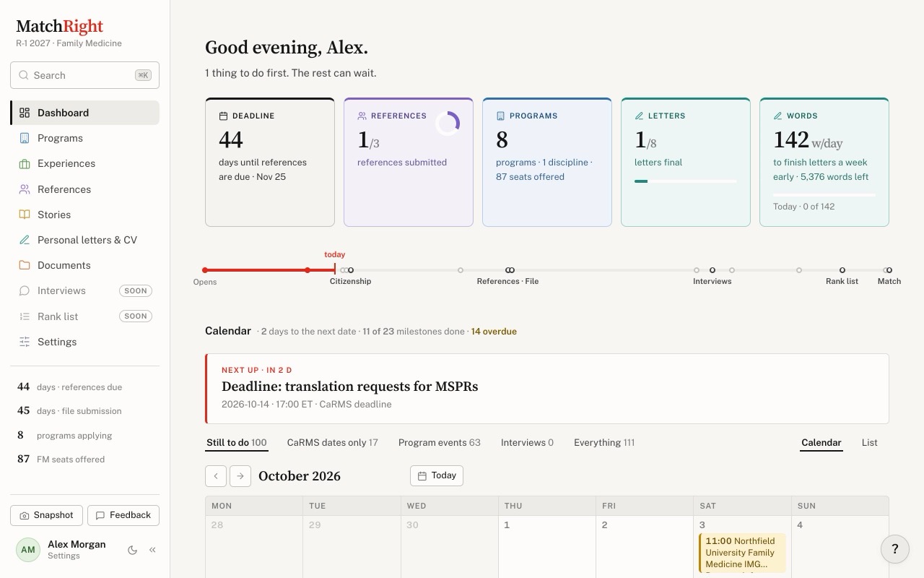Focus the Search input field
924x578 pixels.
click(x=84, y=75)
